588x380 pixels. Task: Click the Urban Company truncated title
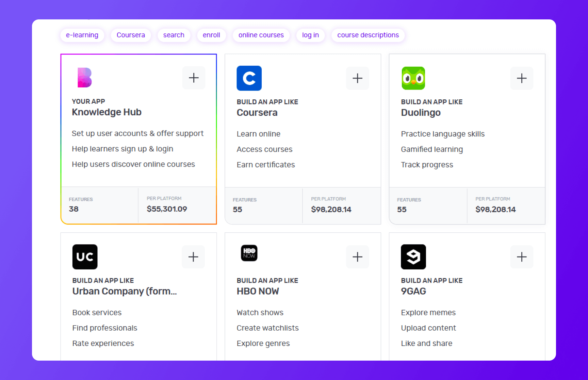click(x=125, y=291)
